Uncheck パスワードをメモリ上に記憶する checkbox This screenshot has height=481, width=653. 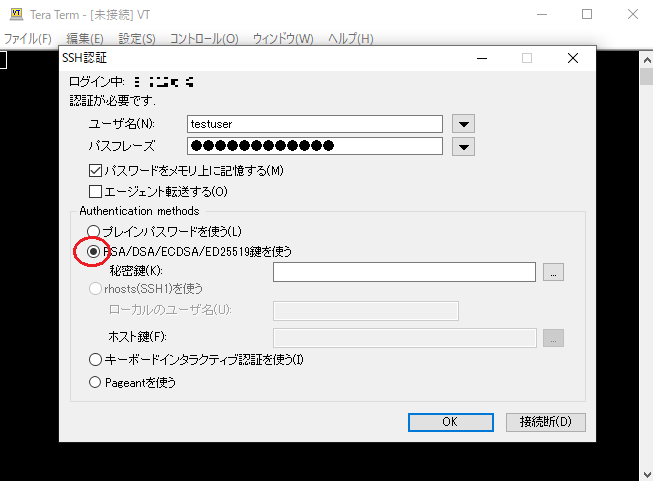pyautogui.click(x=95, y=170)
